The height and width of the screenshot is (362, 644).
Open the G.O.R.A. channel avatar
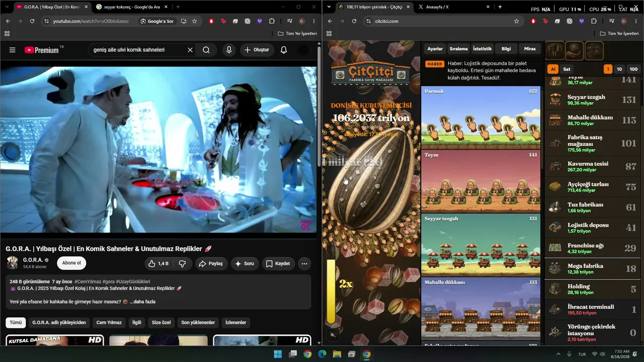pos(13,263)
